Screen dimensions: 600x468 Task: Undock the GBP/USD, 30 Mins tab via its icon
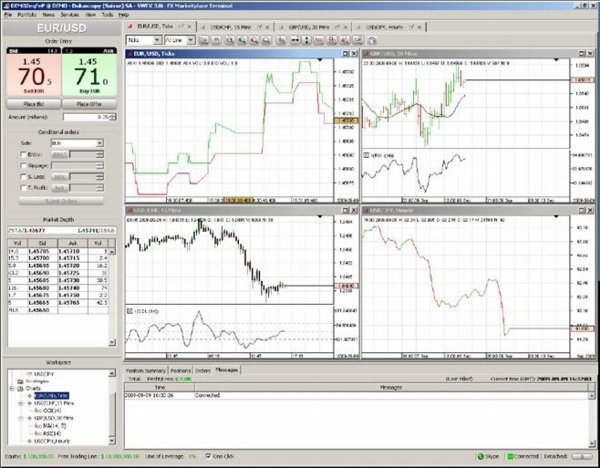click(337, 27)
